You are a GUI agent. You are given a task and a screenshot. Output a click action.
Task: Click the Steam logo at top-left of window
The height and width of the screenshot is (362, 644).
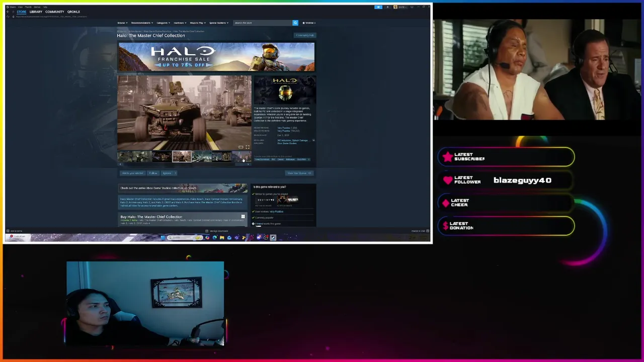coord(8,7)
